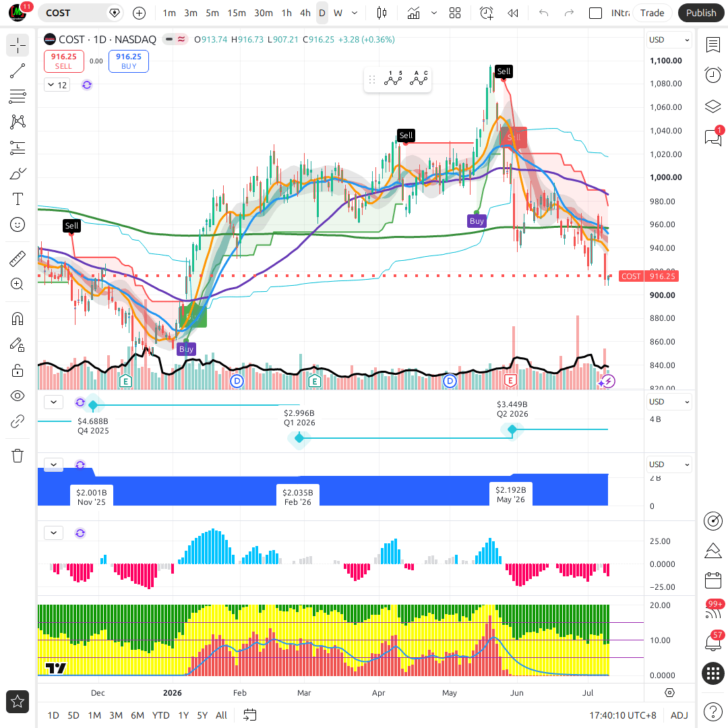Open the 17:40:10 UTC+8 timezone menu

(x=623, y=715)
